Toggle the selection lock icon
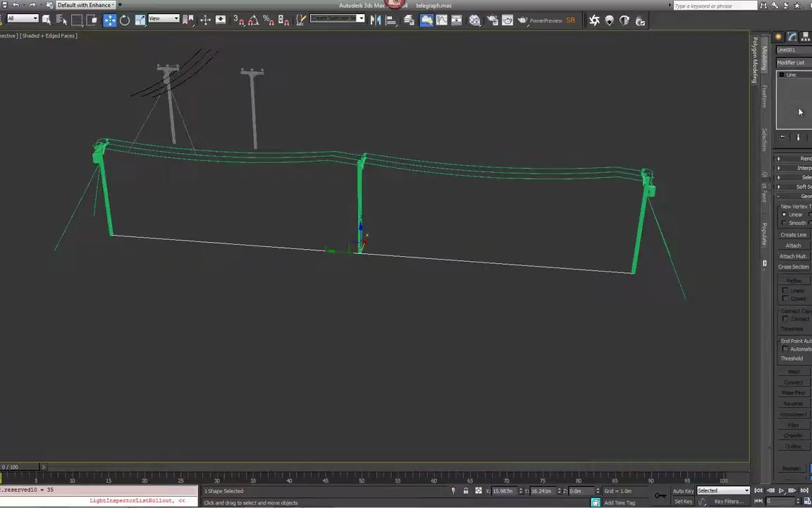The width and height of the screenshot is (812, 508). (465, 491)
